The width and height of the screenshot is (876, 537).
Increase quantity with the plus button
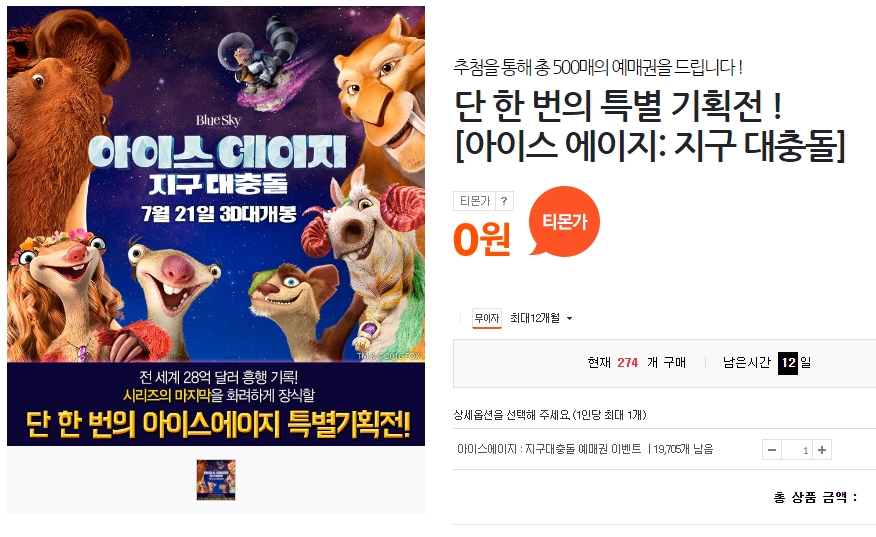(822, 450)
